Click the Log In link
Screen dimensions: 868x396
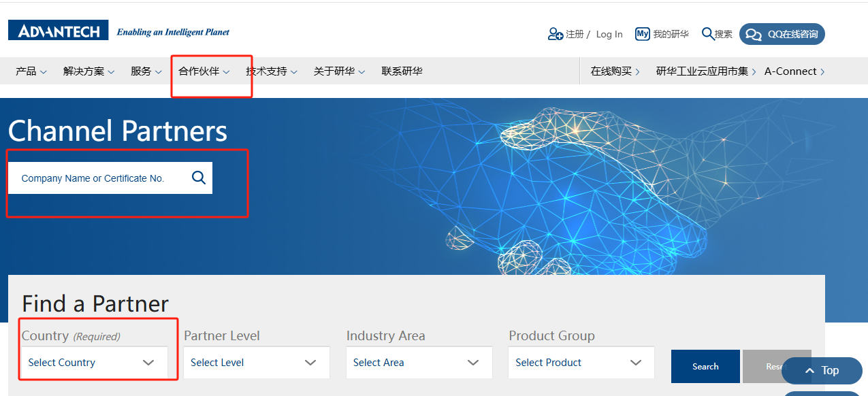point(609,34)
